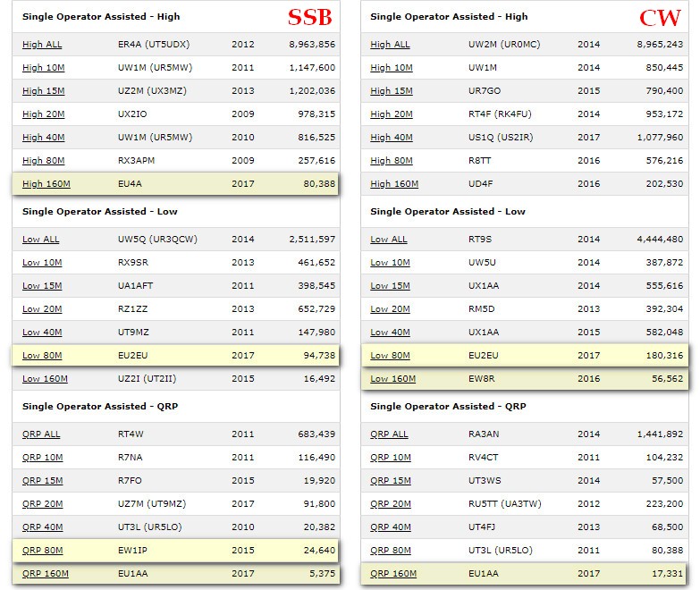Image resolution: width=700 pixels, height=590 pixels.
Task: Open Low 80M link in CW table
Action: 391,356
